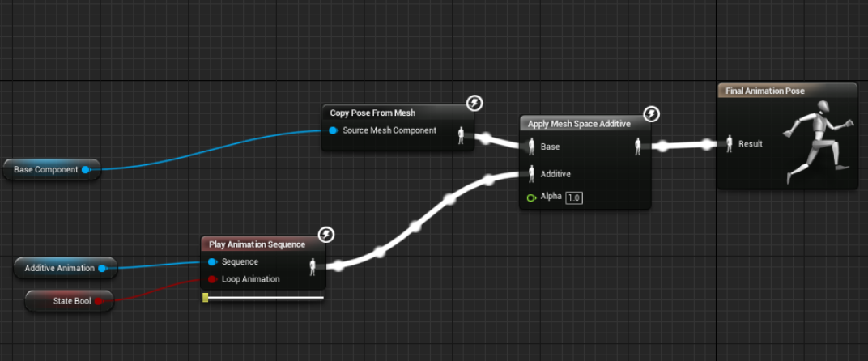Click the Alpha value field showing 1.0
The height and width of the screenshot is (361, 868).
pyautogui.click(x=574, y=197)
